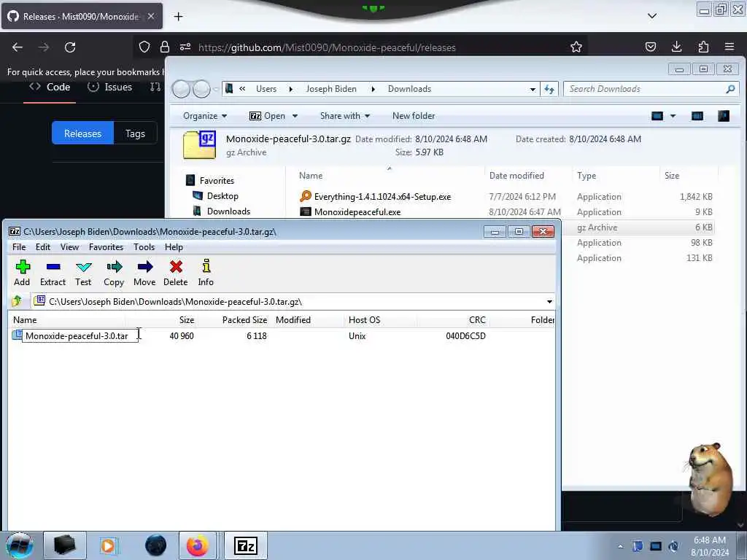Select the Copy tool in 7-Zip
Viewport: 747px width, 560px height.
click(114, 273)
